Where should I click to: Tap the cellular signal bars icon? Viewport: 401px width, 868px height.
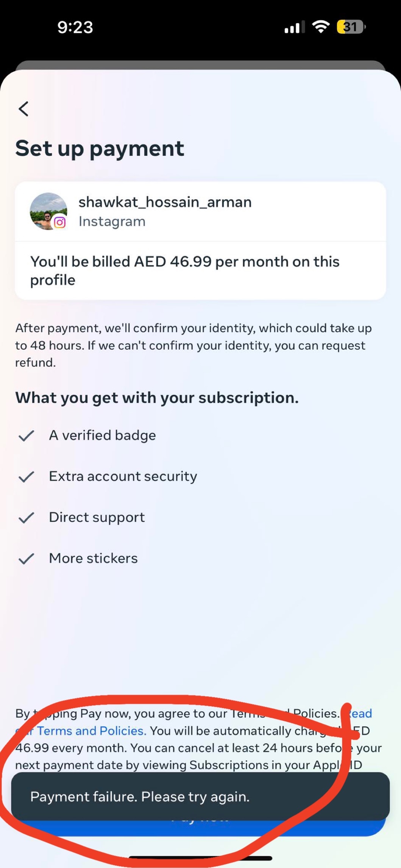coord(294,27)
